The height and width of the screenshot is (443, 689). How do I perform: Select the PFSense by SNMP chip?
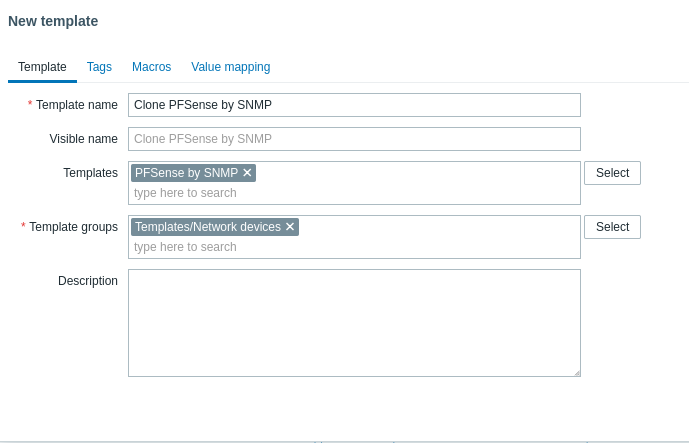186,173
